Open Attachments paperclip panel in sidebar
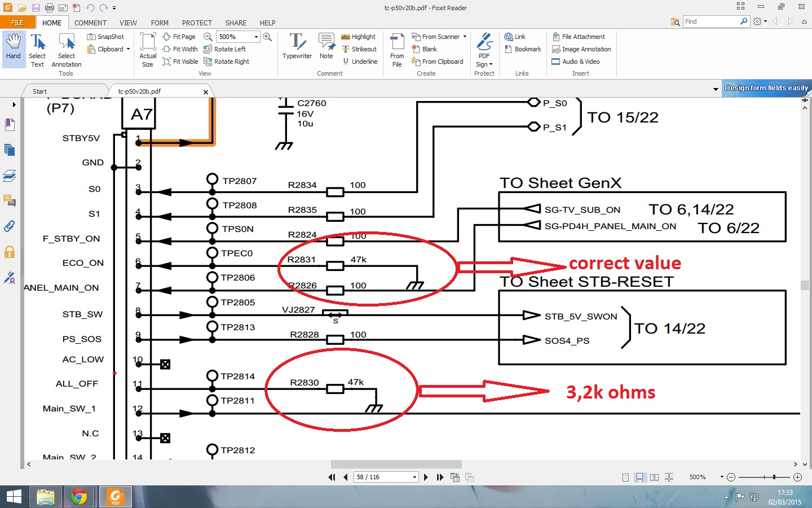Image resolution: width=812 pixels, height=508 pixels. (10, 226)
